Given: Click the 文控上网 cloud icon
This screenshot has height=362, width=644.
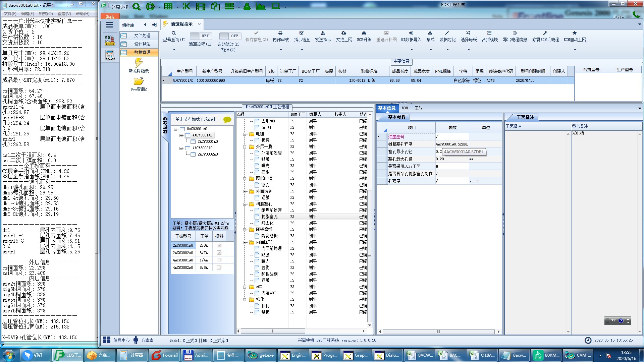Looking at the screenshot, I should point(344,33).
